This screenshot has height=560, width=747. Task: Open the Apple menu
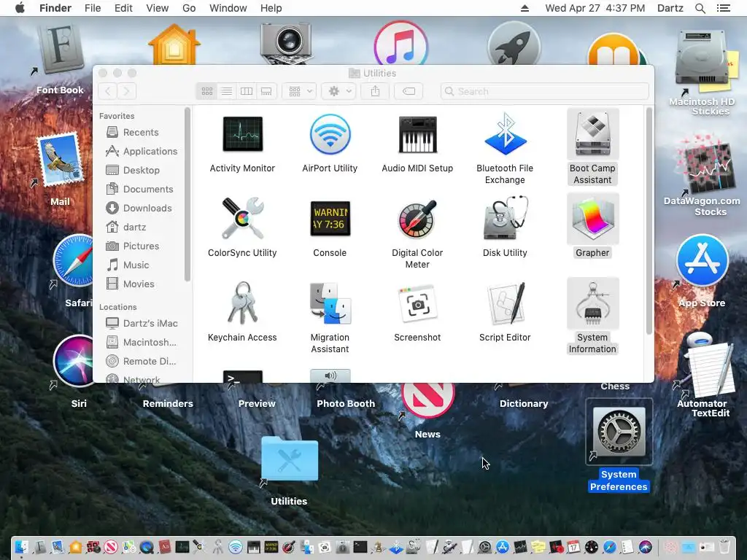click(20, 7)
